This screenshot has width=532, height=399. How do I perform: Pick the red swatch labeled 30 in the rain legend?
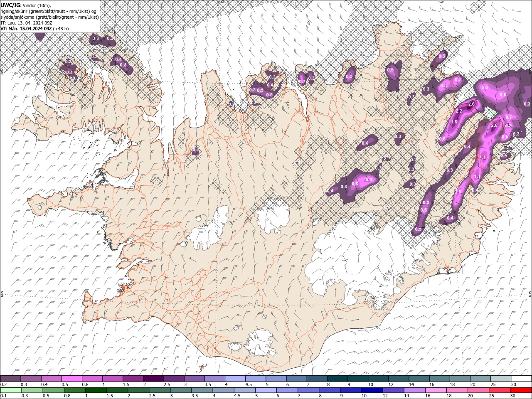coord(521,390)
